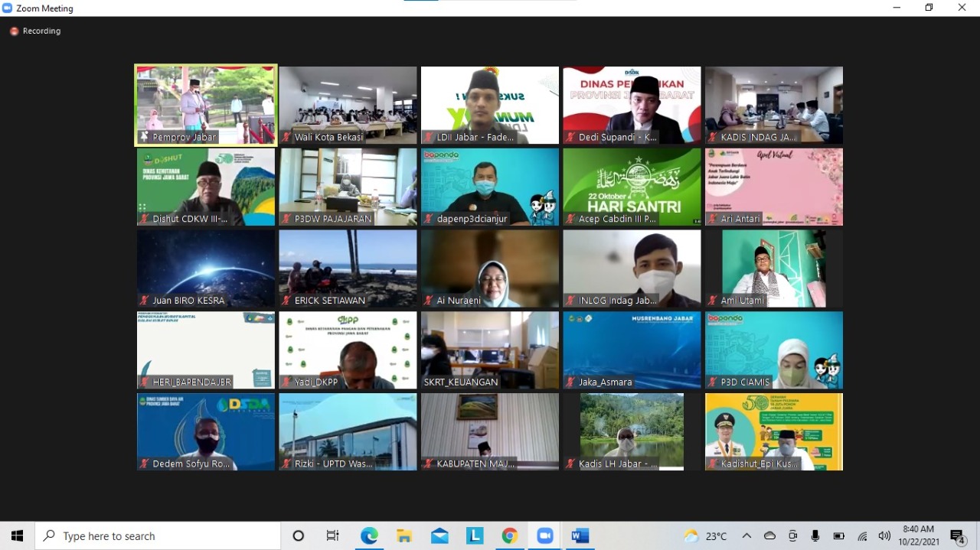Select P3D CIAMIS video tile
Screen dimensions: 980x550
point(774,350)
